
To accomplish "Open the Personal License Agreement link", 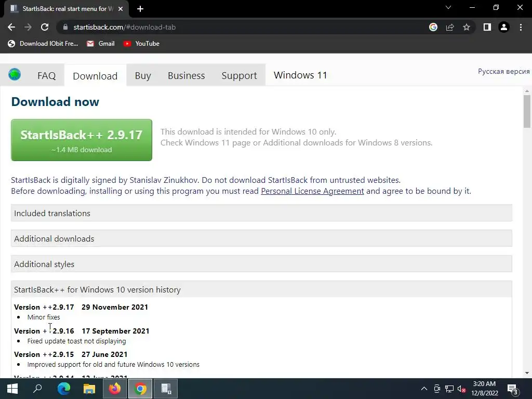I will click(x=312, y=191).
